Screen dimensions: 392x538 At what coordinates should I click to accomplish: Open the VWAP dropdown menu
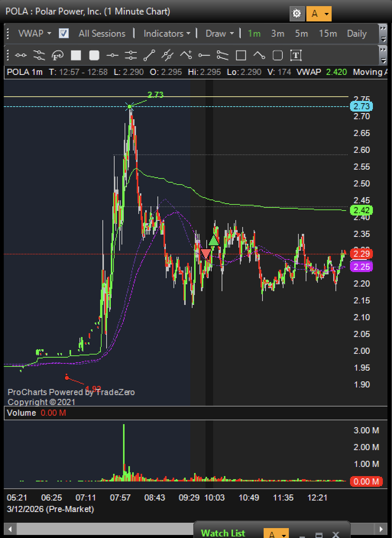pos(35,33)
